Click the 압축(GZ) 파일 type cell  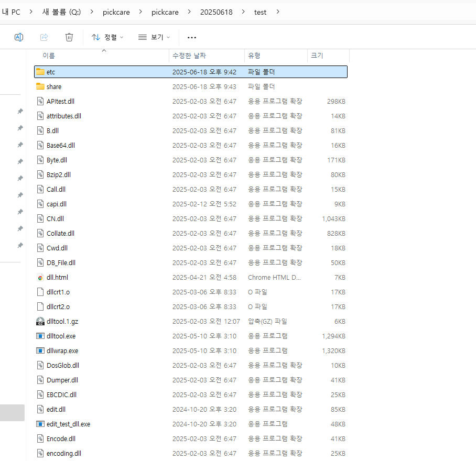[x=267, y=321]
